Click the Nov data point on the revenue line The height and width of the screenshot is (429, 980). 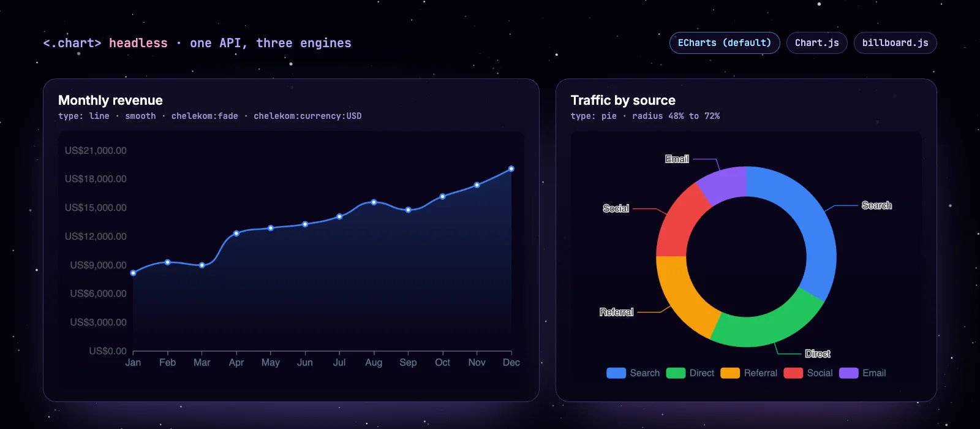coord(477,185)
